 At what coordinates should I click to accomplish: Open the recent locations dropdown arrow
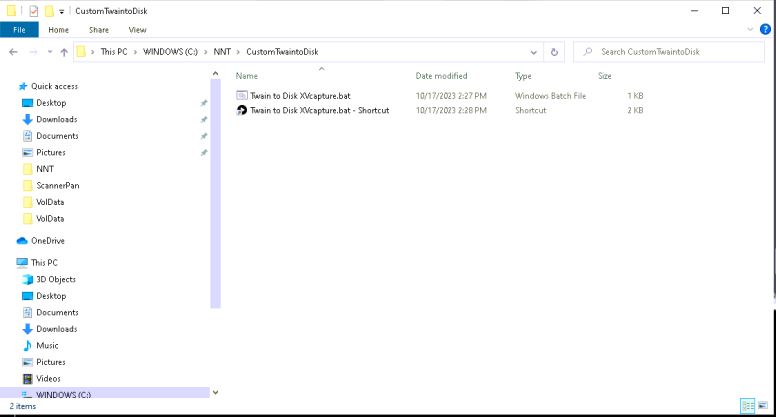pyautogui.click(x=50, y=52)
